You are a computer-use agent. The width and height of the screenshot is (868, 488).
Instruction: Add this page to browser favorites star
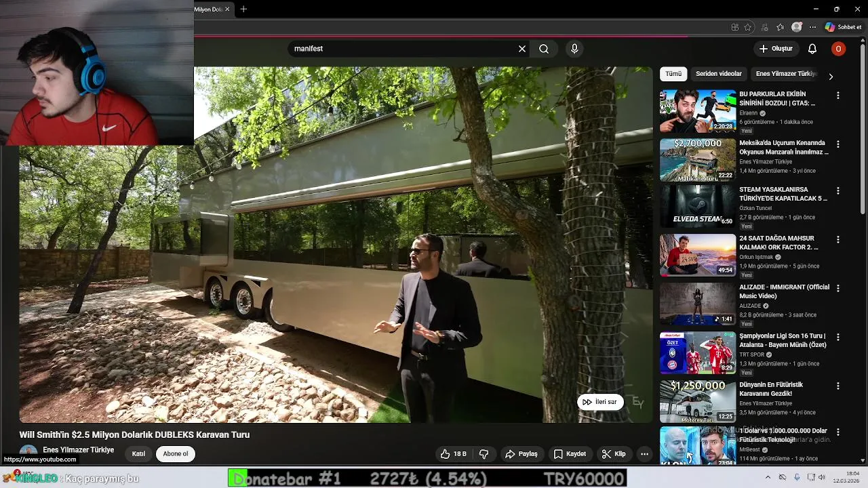[x=748, y=27]
